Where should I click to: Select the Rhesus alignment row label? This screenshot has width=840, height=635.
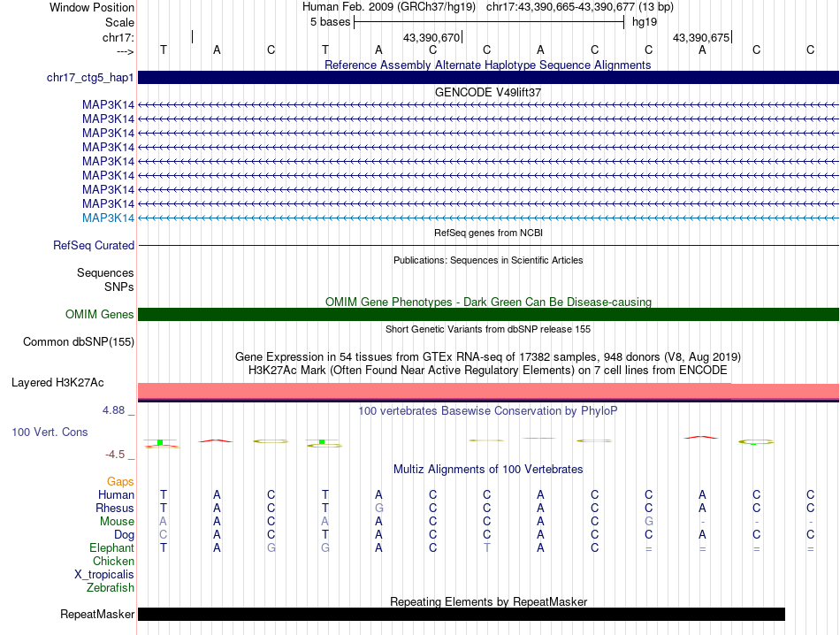[115, 508]
